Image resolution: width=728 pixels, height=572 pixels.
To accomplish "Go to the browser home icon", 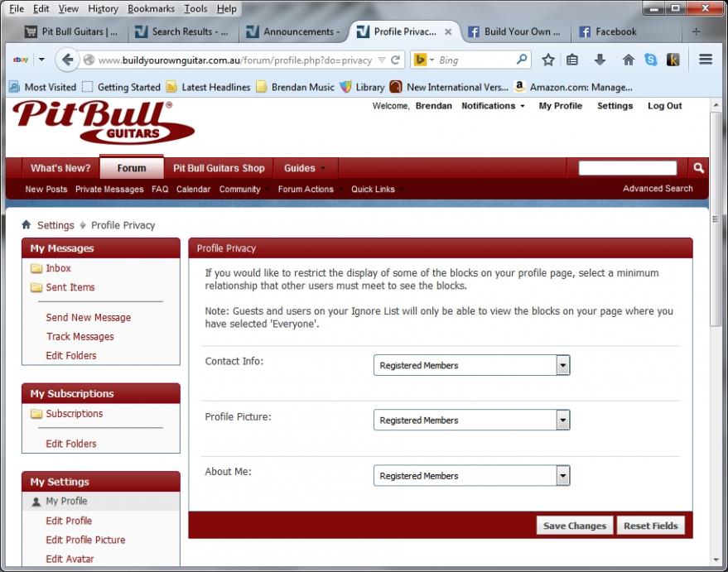I will 628,60.
